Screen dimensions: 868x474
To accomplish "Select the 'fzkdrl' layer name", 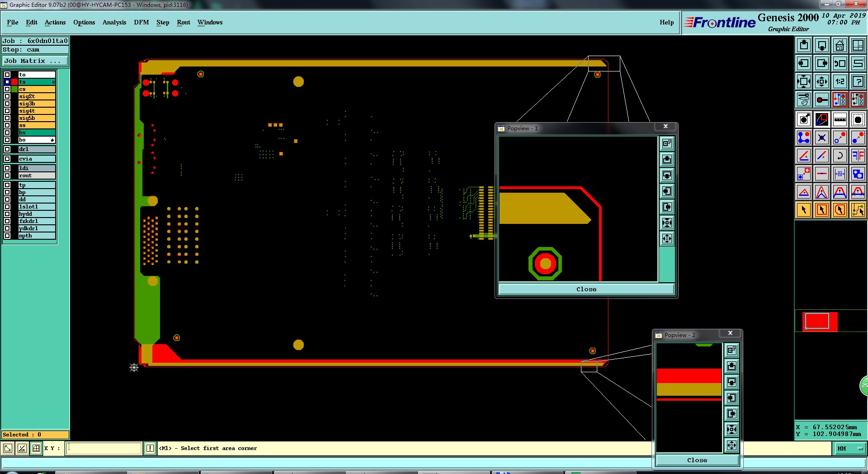I will pos(37,221).
